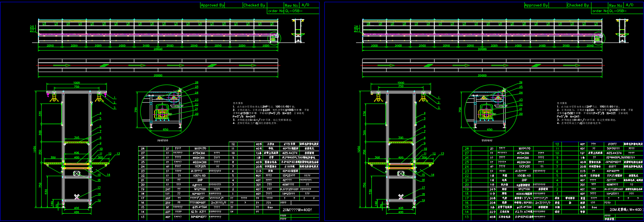The width and height of the screenshot is (644, 222).
Task: Select '2HP' cell in left parts table
Action: (199, 180)
